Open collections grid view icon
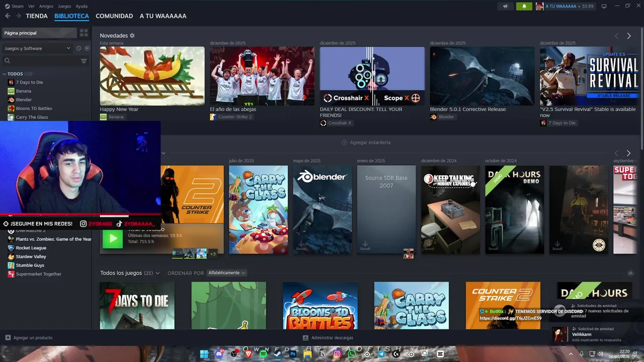 pos(84,33)
